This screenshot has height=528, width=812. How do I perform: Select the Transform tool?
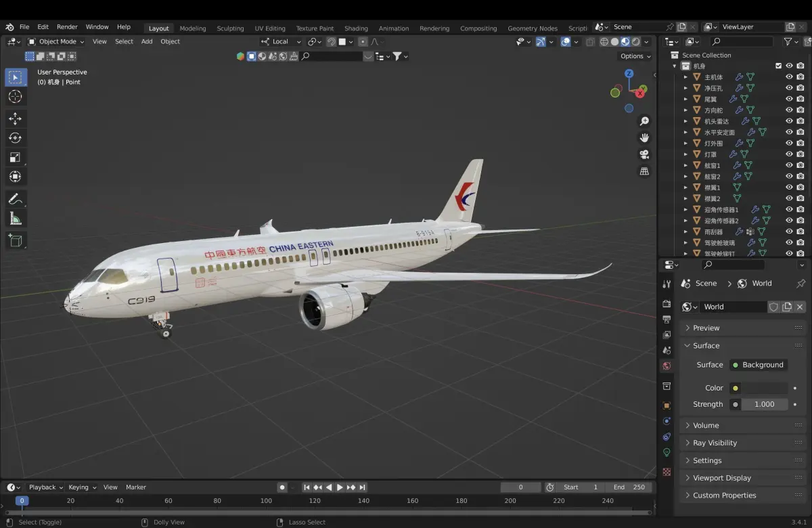(16, 177)
